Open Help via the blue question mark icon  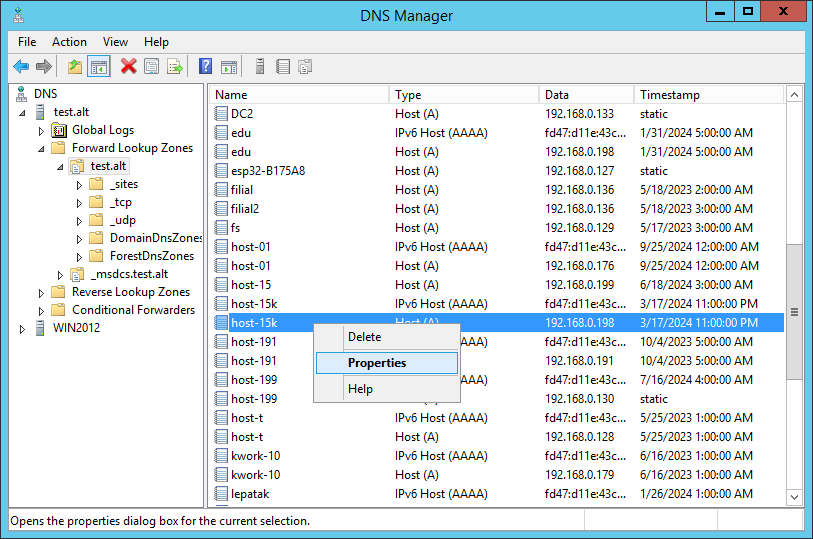point(205,67)
